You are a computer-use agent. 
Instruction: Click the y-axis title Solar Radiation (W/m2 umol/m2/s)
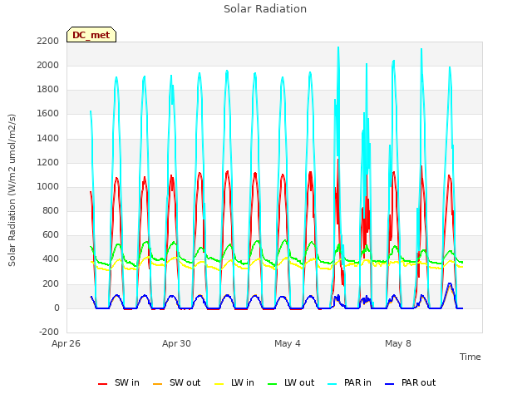click(12, 190)
